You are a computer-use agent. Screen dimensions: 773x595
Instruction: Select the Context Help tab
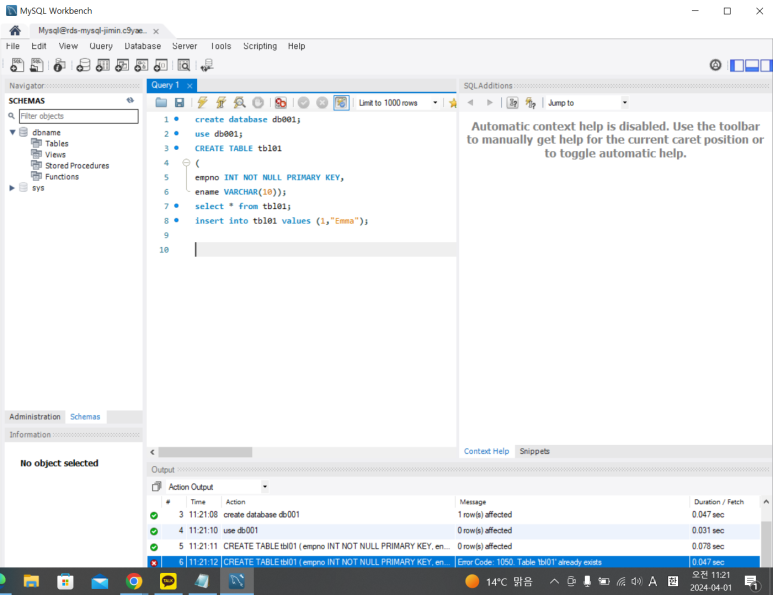coord(486,451)
